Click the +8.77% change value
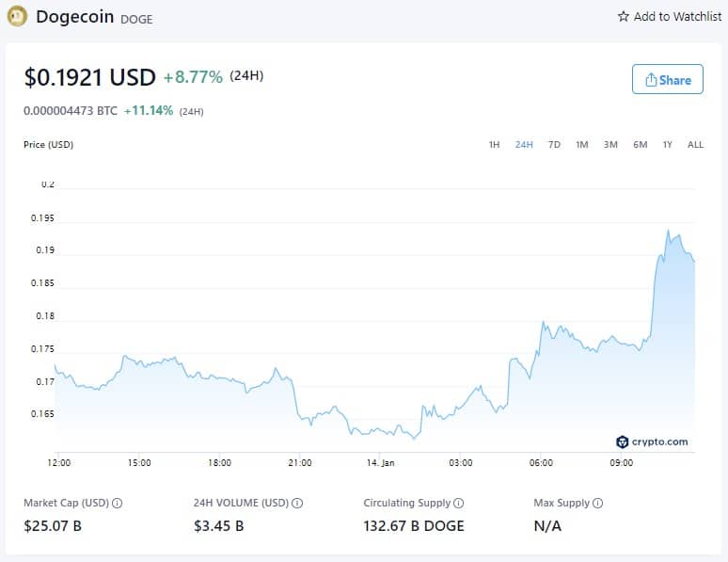 tap(193, 76)
